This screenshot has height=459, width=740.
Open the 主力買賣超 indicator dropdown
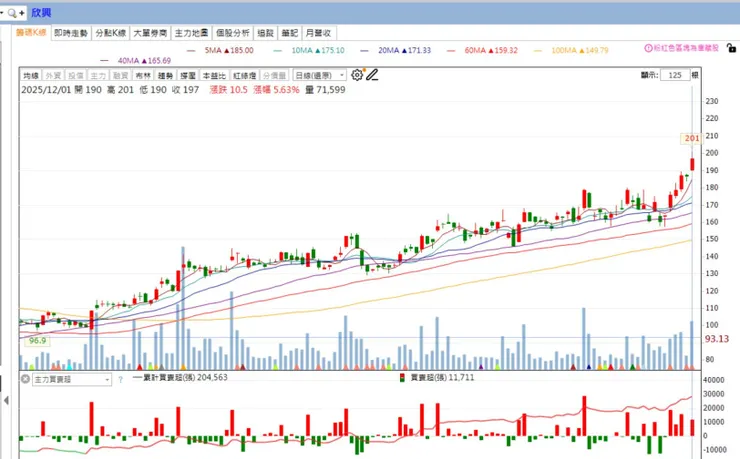click(72, 379)
